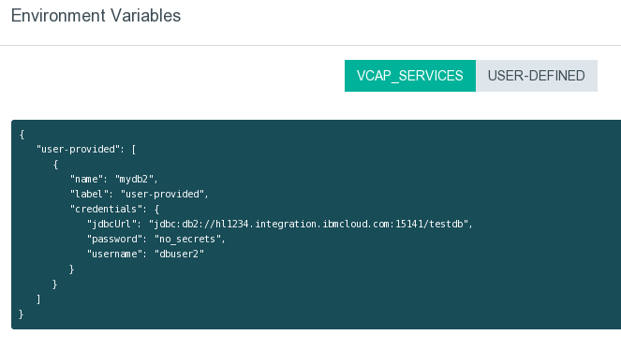Click the "password" key in JSON
The image size is (621, 364).
click(114, 239)
